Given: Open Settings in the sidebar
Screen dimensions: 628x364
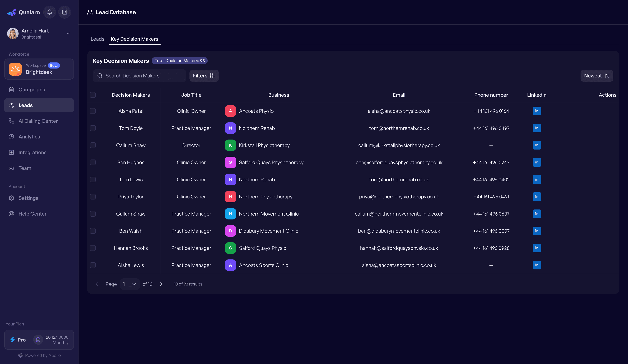Looking at the screenshot, I should pos(39,198).
